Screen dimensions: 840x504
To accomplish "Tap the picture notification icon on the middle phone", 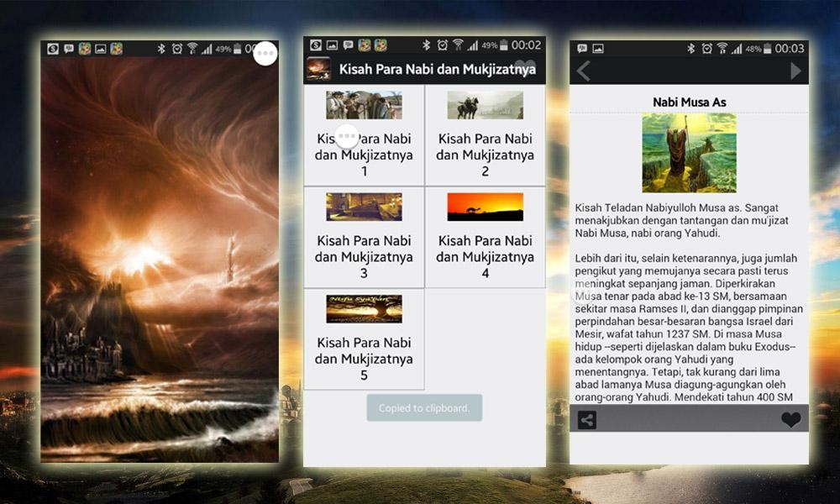I will pos(332,45).
